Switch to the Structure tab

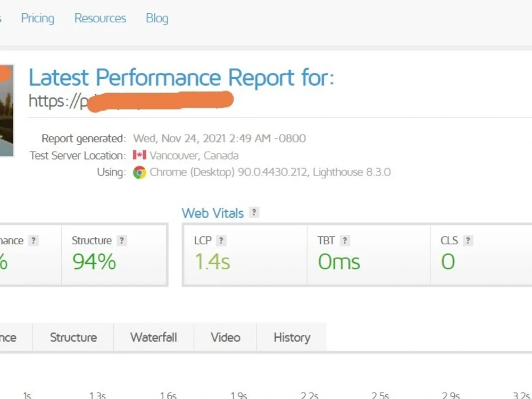click(x=73, y=337)
